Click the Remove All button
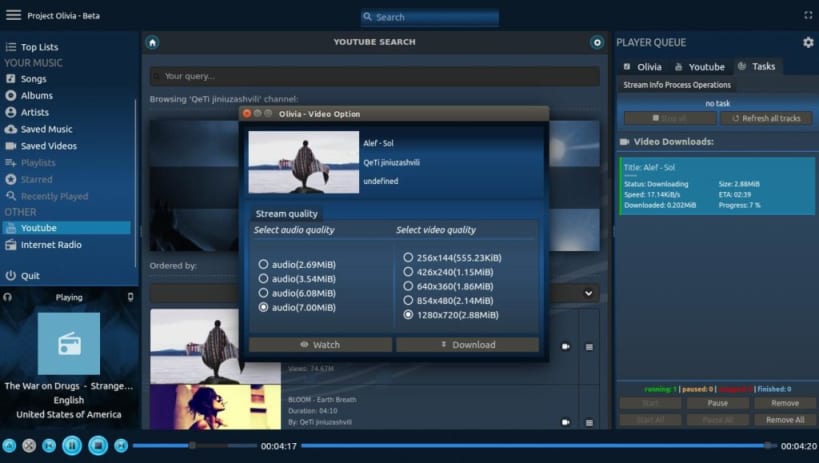819x463 pixels. (x=785, y=420)
